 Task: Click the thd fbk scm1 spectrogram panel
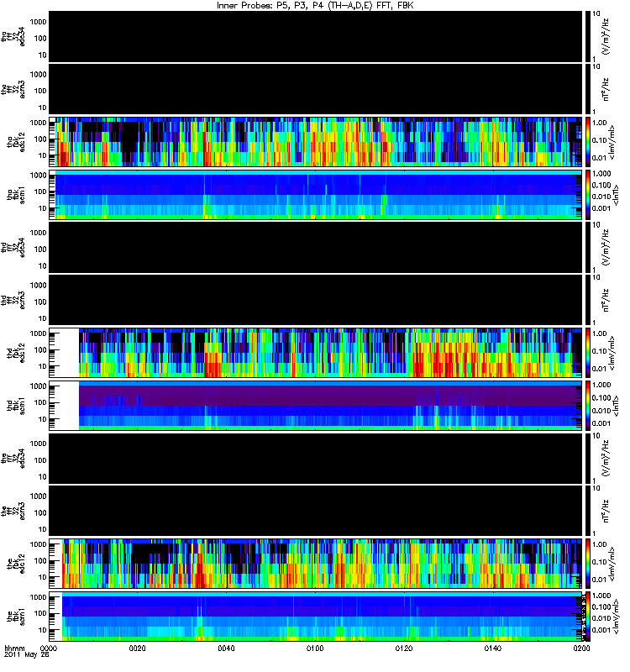click(x=315, y=406)
